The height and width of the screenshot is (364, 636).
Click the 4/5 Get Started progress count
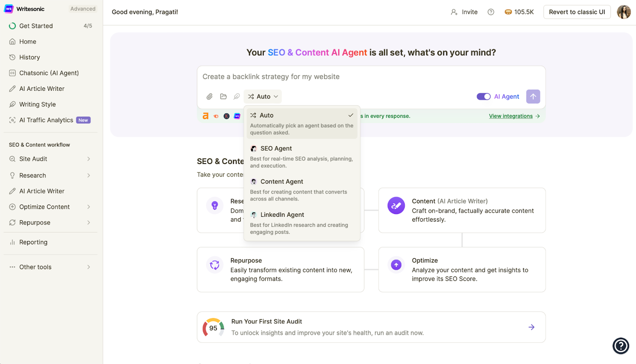pos(88,26)
